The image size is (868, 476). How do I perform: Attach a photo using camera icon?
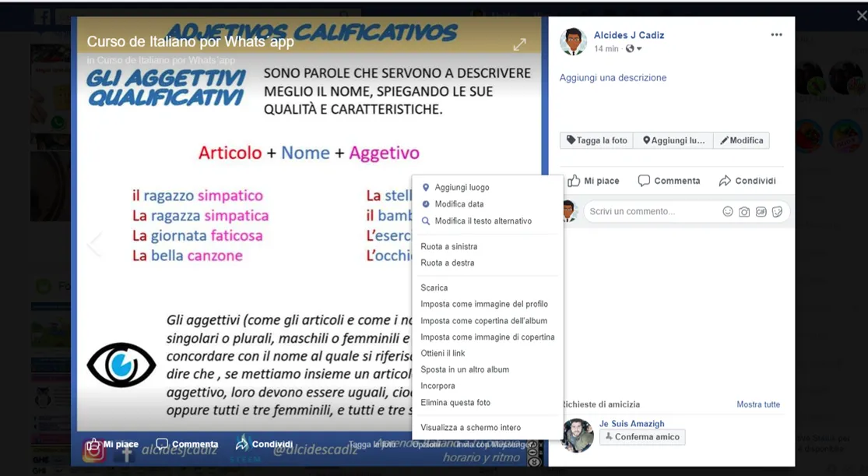(x=744, y=212)
